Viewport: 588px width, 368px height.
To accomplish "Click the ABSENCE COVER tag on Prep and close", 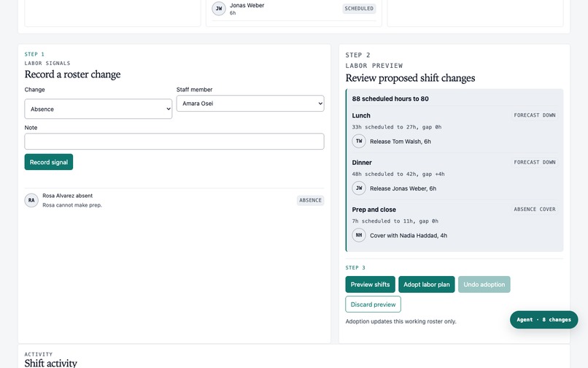I will point(534,209).
